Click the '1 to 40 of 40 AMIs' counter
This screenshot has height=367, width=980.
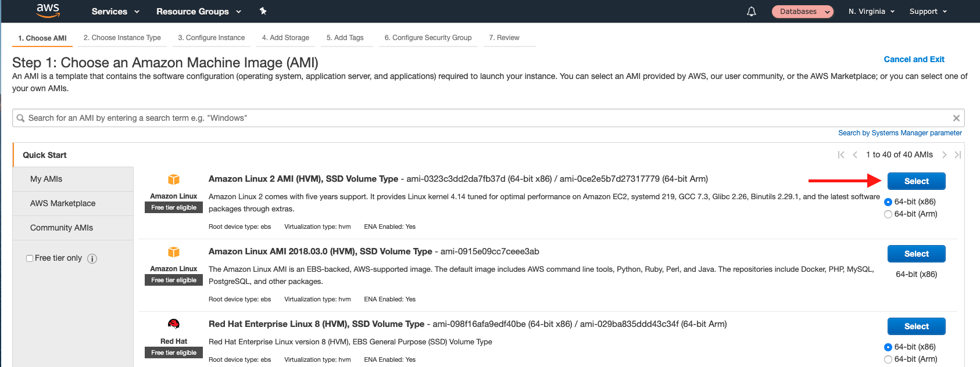(899, 154)
